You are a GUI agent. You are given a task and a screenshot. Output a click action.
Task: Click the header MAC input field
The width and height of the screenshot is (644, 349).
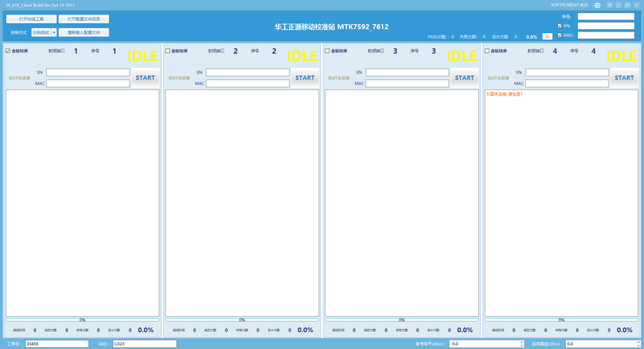click(x=606, y=35)
